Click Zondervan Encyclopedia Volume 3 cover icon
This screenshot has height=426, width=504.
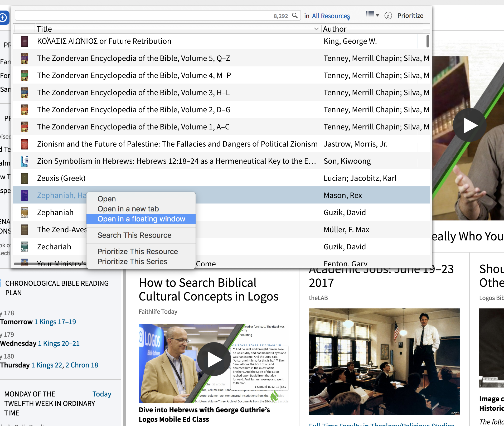(x=24, y=93)
